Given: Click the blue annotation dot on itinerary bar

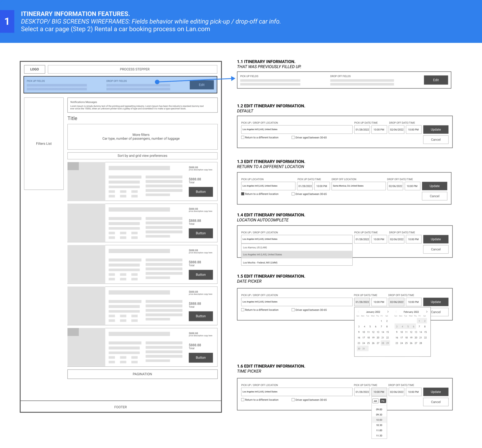Looking at the screenshot, I should (x=157, y=82).
